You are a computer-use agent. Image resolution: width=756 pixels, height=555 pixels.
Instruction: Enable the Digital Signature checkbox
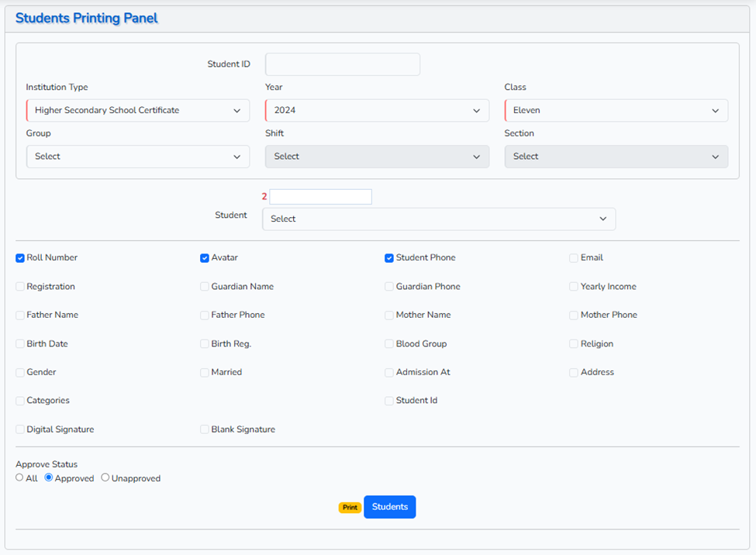tap(20, 429)
